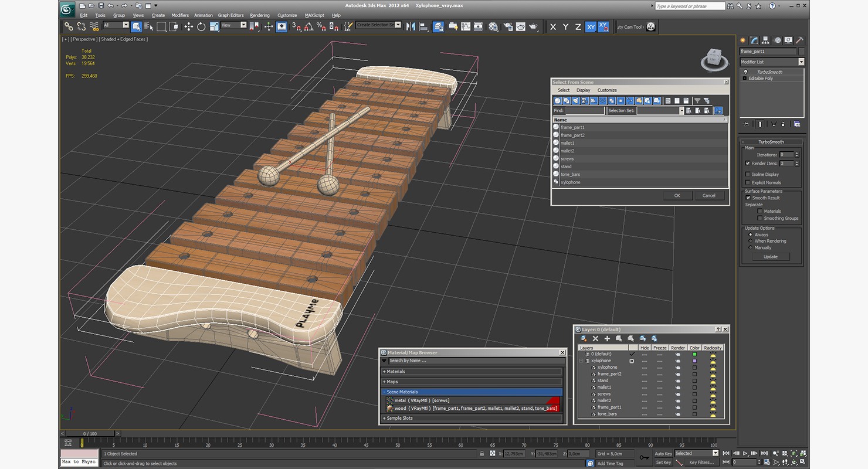Open the Modifiers menu
The width and height of the screenshot is (868, 469).
[180, 15]
